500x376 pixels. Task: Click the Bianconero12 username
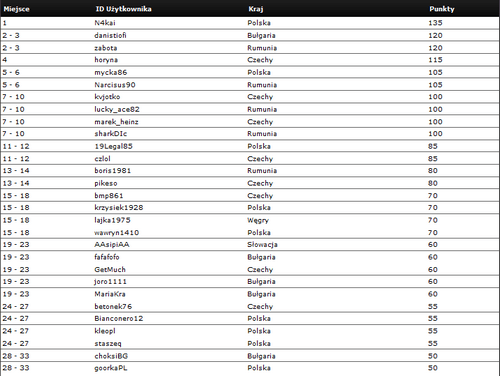[x=119, y=318]
